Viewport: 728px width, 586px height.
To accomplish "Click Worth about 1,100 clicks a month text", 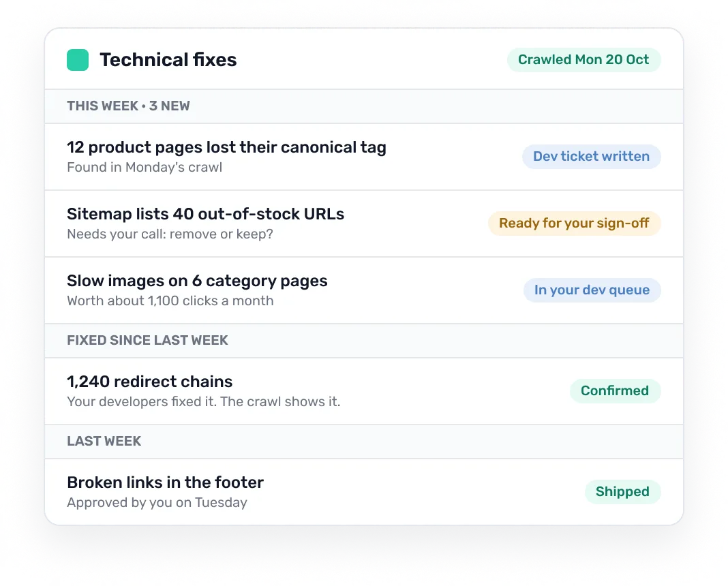I will coord(170,300).
